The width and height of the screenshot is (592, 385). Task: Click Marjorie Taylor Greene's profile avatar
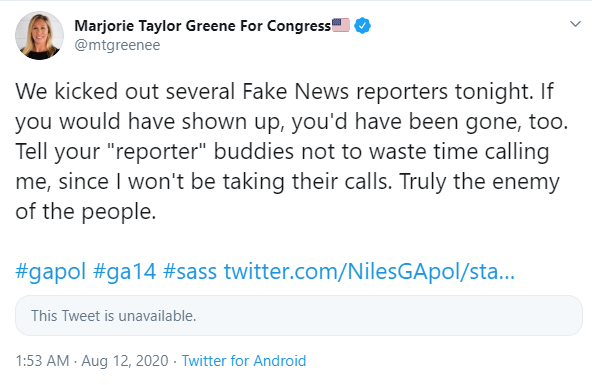[x=39, y=35]
